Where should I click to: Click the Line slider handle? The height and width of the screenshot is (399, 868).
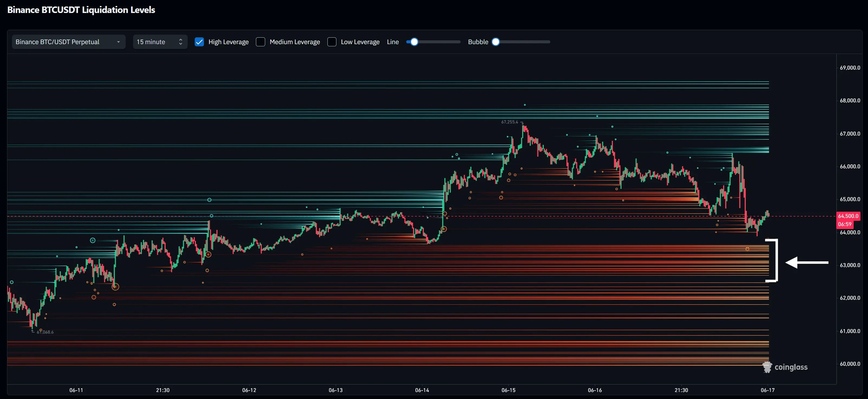(414, 42)
